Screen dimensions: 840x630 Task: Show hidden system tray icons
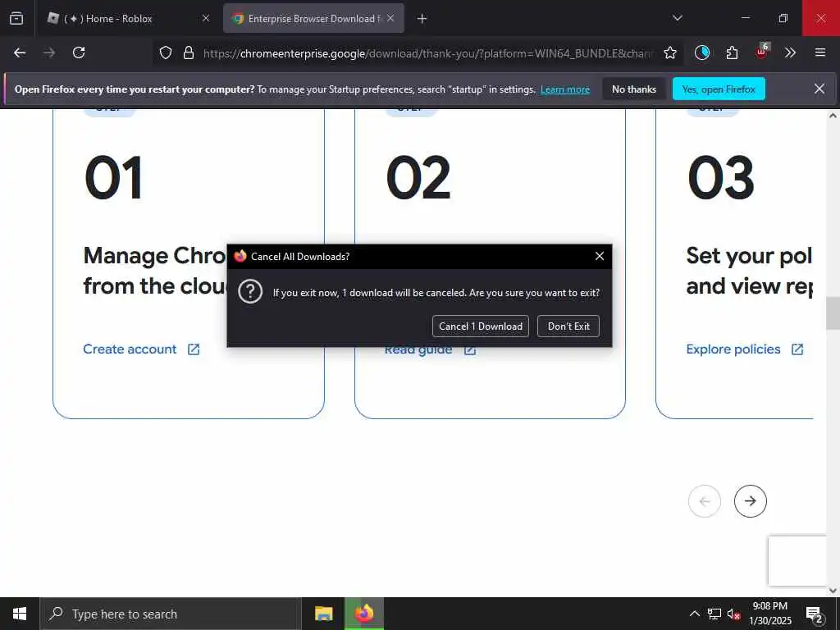694,614
